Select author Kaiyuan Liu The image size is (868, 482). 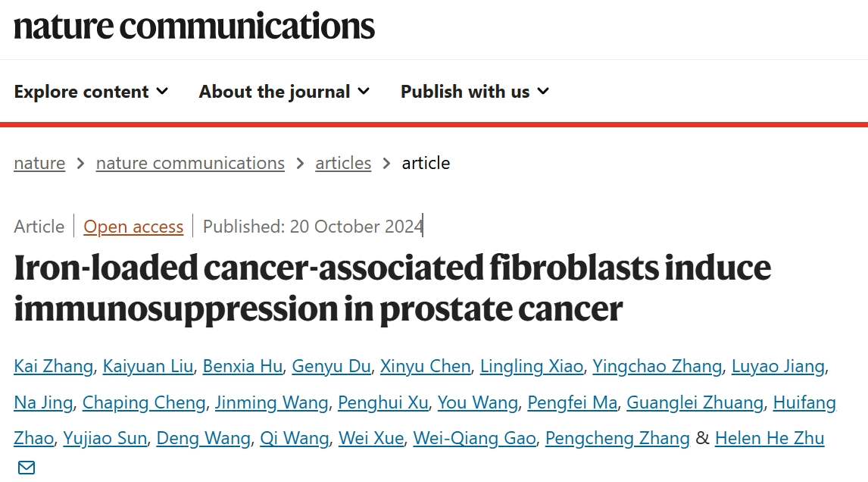tap(148, 366)
